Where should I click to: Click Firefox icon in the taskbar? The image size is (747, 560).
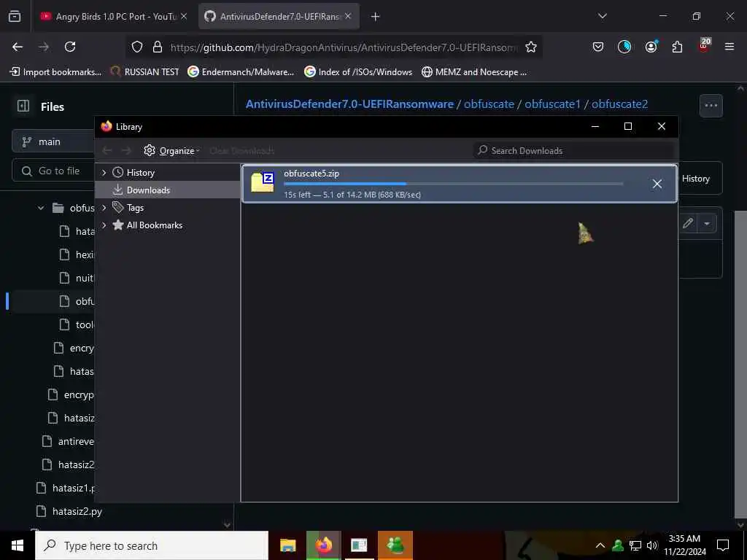point(323,545)
